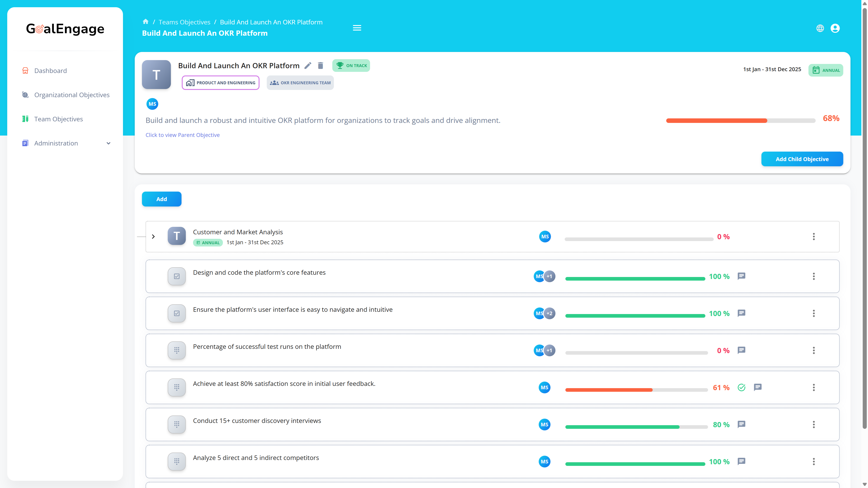This screenshot has width=868, height=488.
Task: Click Analyze 5 direct and 5 indirect competitors
Action: click(256, 458)
